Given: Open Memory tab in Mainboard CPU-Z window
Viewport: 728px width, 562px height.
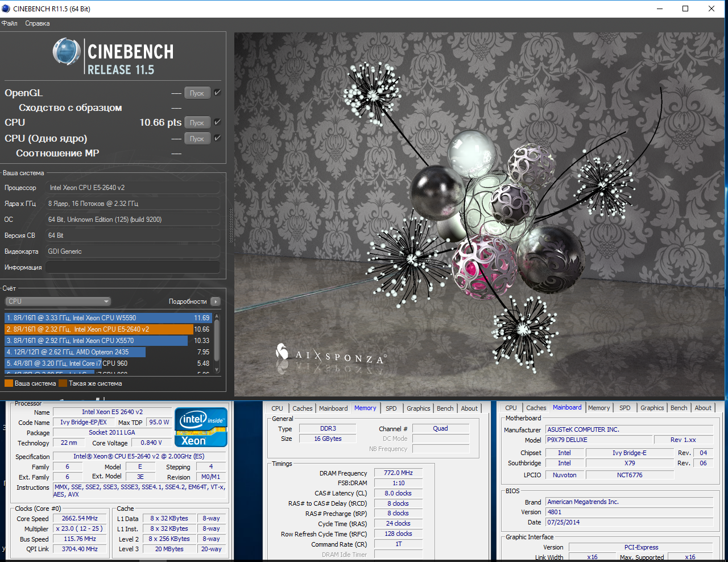Looking at the screenshot, I should point(599,408).
